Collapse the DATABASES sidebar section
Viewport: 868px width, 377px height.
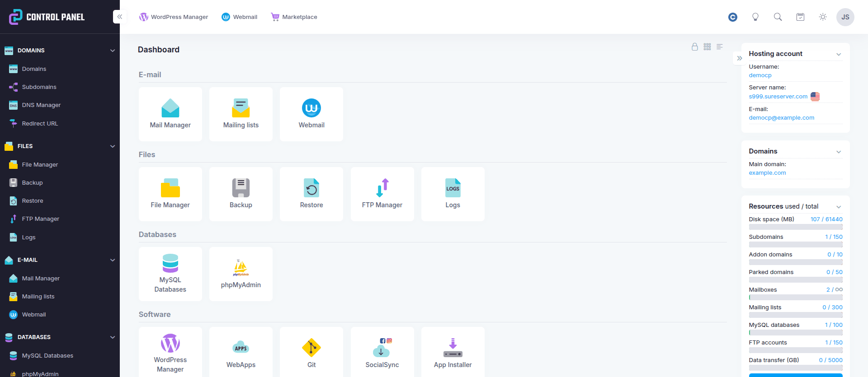(113, 337)
